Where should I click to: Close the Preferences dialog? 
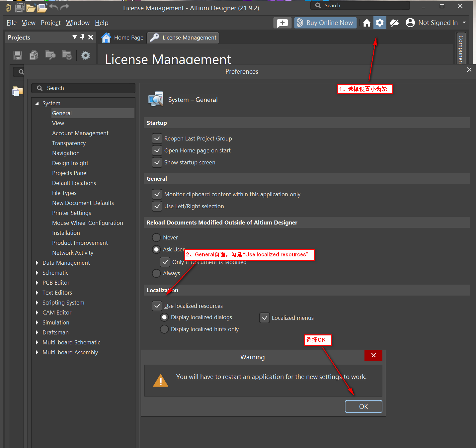(x=469, y=70)
